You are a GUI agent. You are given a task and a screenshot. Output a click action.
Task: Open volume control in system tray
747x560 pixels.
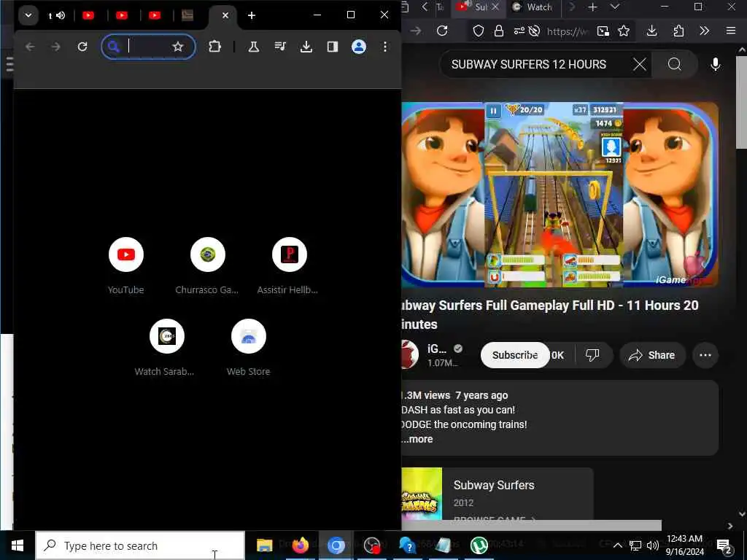pos(653,545)
